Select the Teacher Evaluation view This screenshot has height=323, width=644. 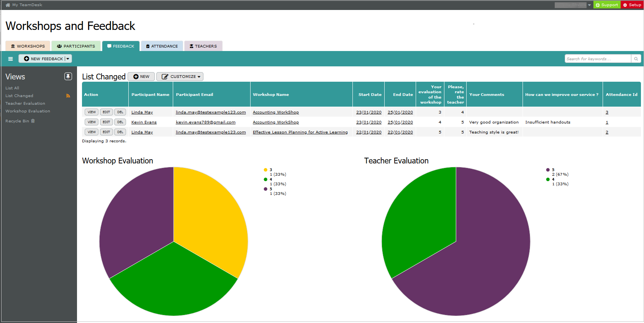point(25,104)
